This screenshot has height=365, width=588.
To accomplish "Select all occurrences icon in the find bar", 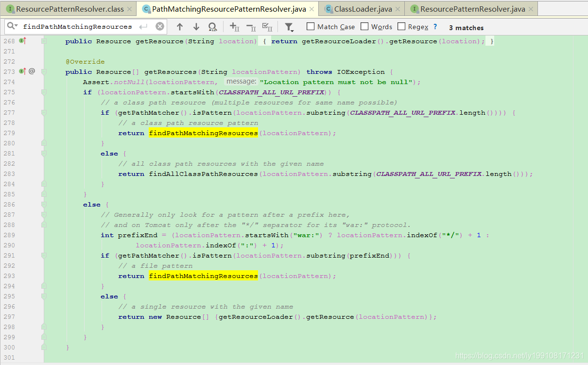I will coord(267,27).
